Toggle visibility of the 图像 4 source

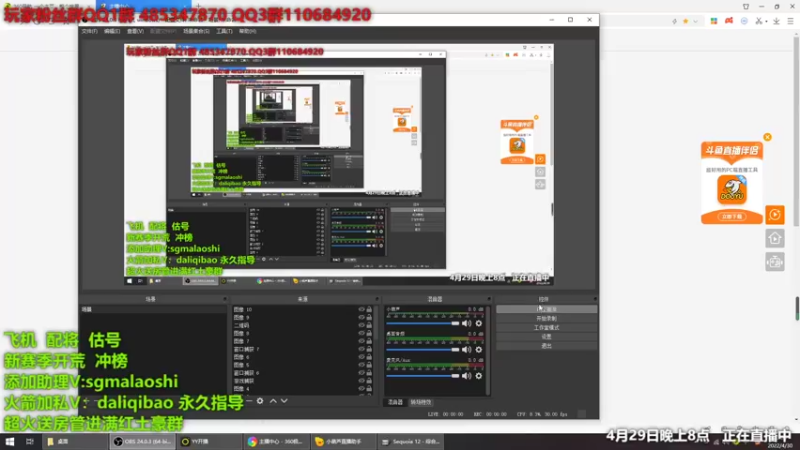coord(361,389)
